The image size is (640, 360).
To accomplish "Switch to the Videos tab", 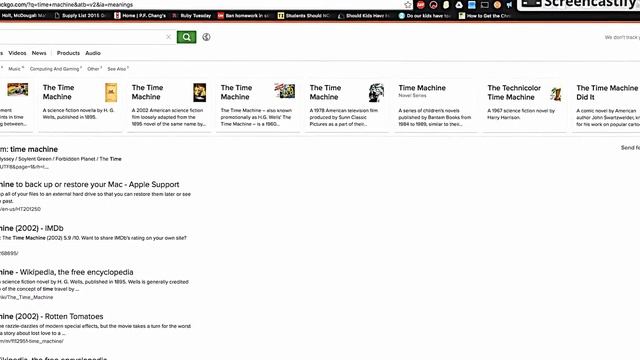I will coord(17,53).
